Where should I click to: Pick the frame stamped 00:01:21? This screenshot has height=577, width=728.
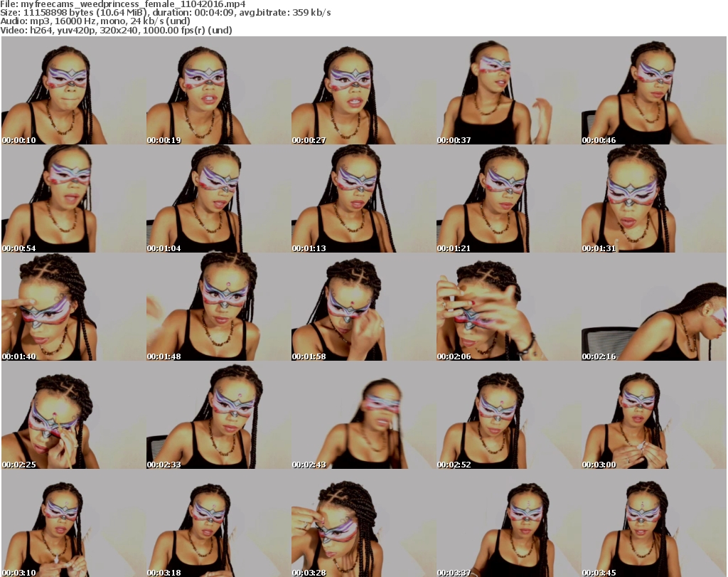(508, 198)
